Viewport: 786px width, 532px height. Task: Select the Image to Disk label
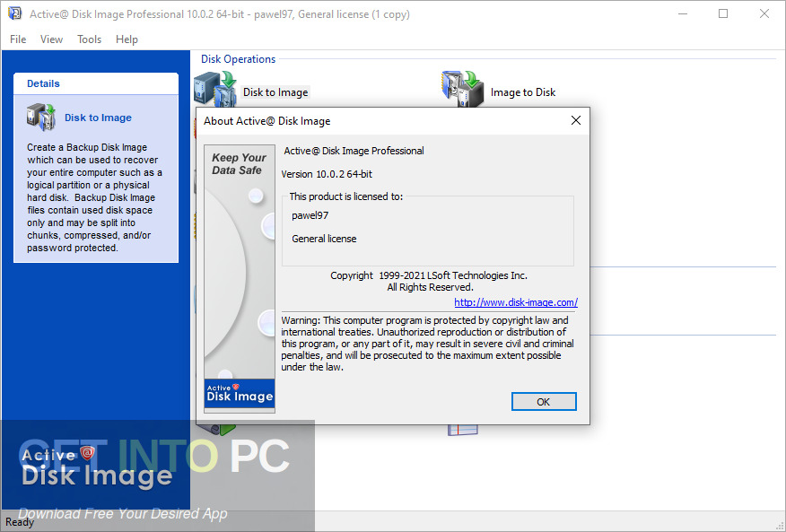(523, 92)
